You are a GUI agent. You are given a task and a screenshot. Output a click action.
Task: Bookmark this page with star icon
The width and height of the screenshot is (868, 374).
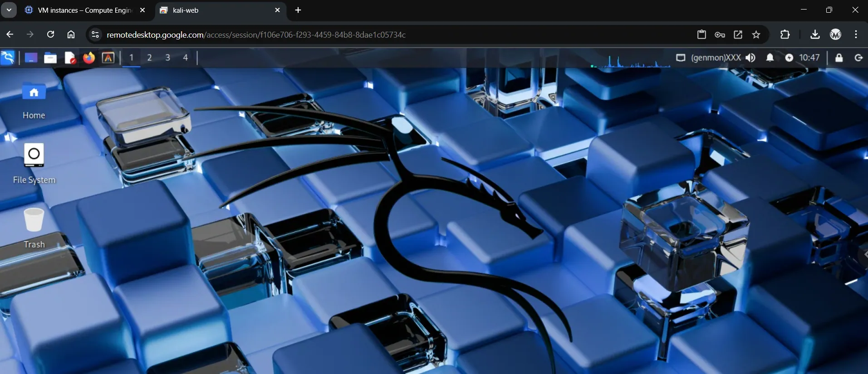(756, 34)
